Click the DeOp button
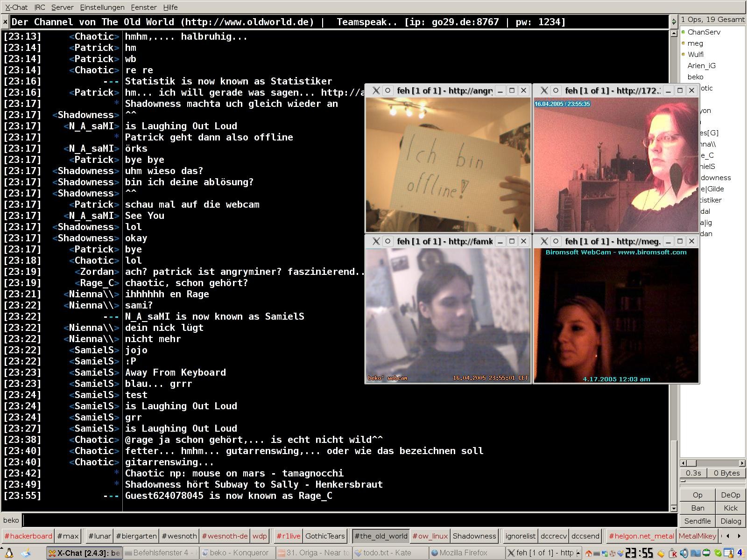The width and height of the screenshot is (747, 560). (x=731, y=495)
